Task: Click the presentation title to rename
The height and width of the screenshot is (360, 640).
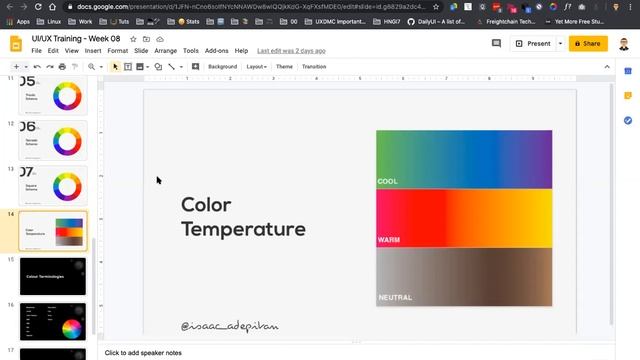Action: coord(76,39)
